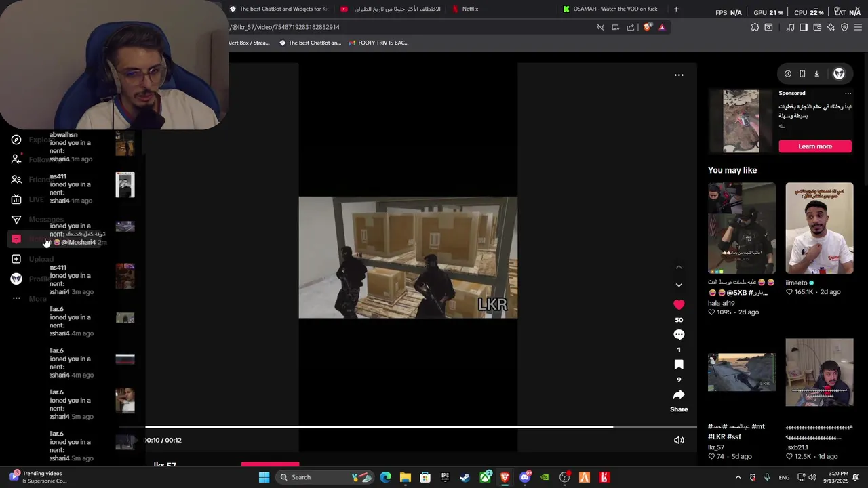Go to the next video with down chevron
This screenshot has height=488, width=868.
point(679,285)
